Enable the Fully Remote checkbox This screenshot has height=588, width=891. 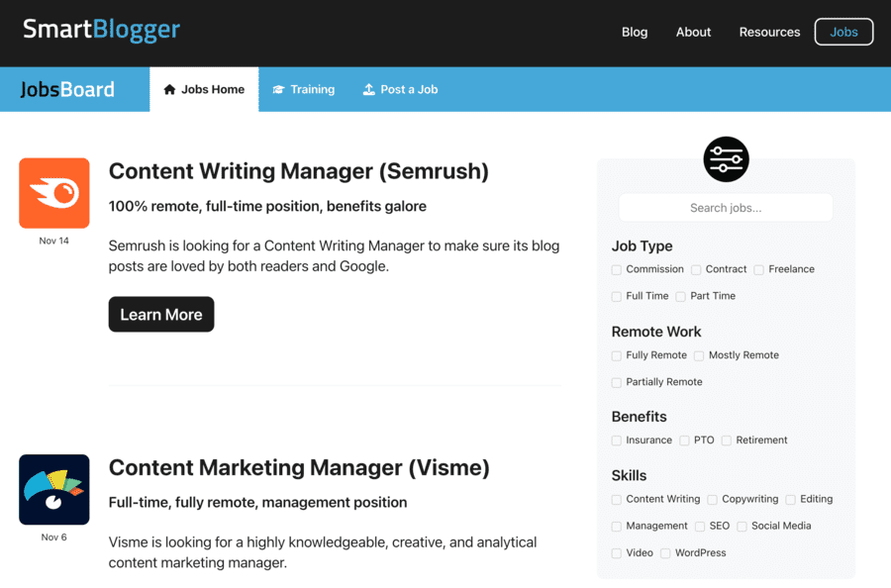617,355
